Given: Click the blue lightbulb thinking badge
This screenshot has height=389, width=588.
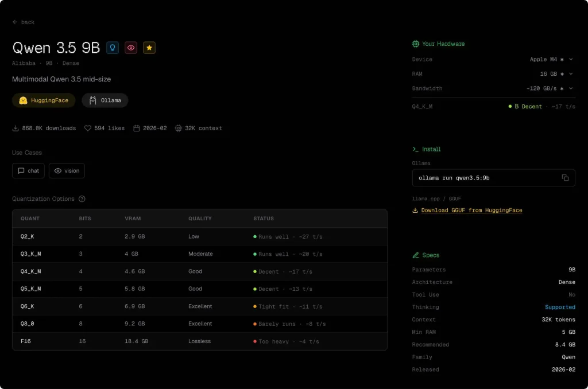Looking at the screenshot, I should pyautogui.click(x=113, y=48).
